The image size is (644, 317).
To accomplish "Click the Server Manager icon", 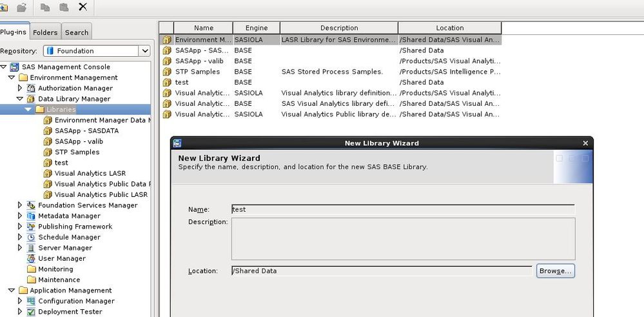I will click(31, 248).
